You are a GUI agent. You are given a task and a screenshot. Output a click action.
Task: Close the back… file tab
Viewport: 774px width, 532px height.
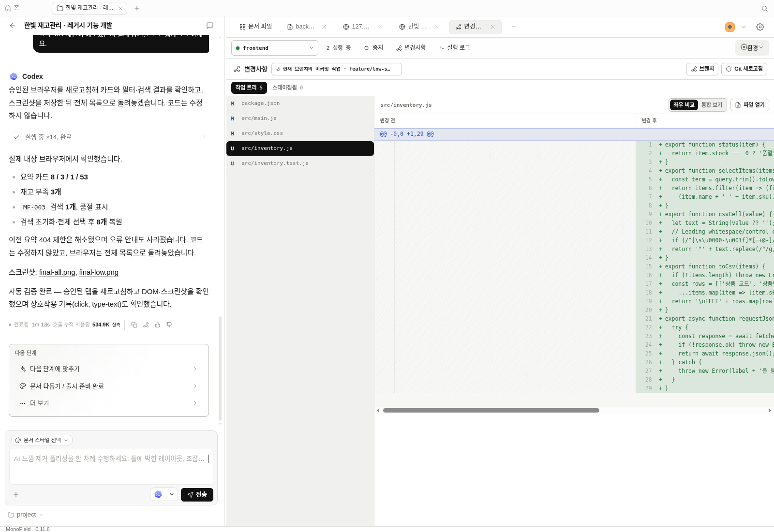click(x=325, y=27)
